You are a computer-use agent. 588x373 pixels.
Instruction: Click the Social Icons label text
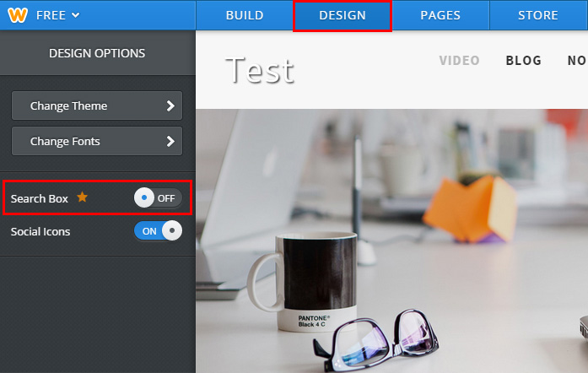40,231
